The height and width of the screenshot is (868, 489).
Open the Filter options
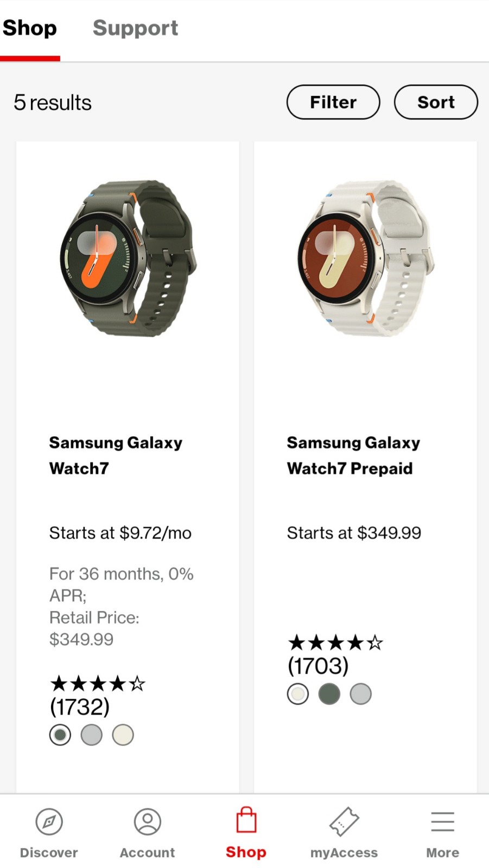tap(333, 102)
